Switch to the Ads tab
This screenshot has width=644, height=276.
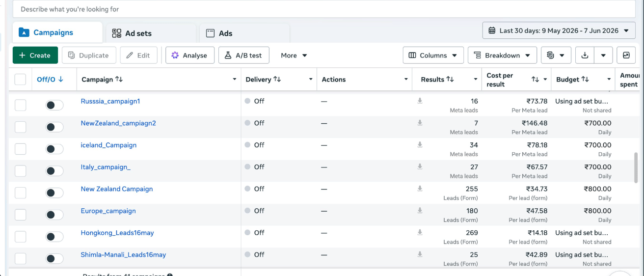pos(244,33)
